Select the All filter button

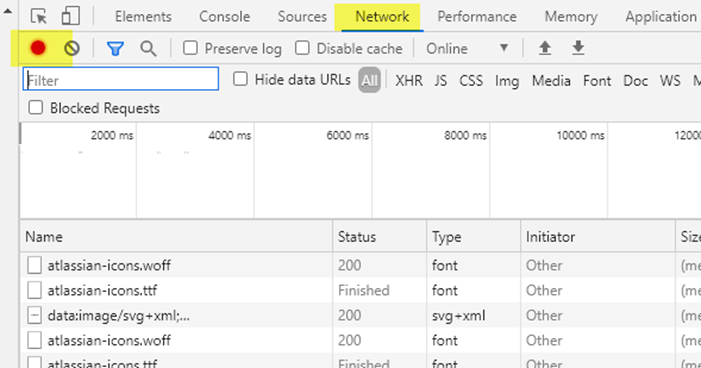tap(369, 80)
